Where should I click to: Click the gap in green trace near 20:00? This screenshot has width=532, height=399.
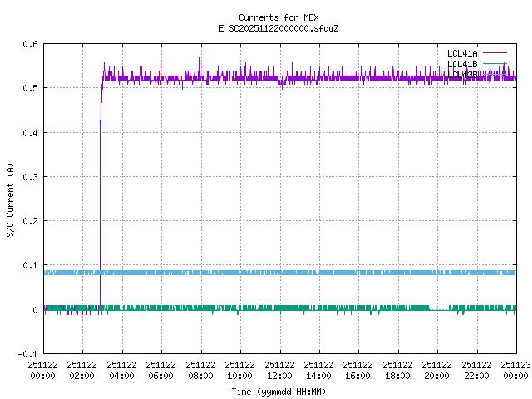click(x=437, y=309)
